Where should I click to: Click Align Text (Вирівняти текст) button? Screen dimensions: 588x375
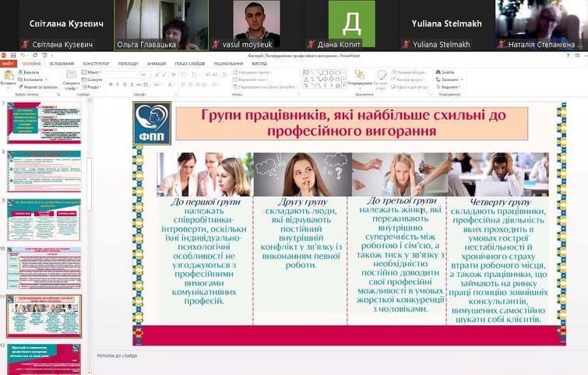point(251,79)
